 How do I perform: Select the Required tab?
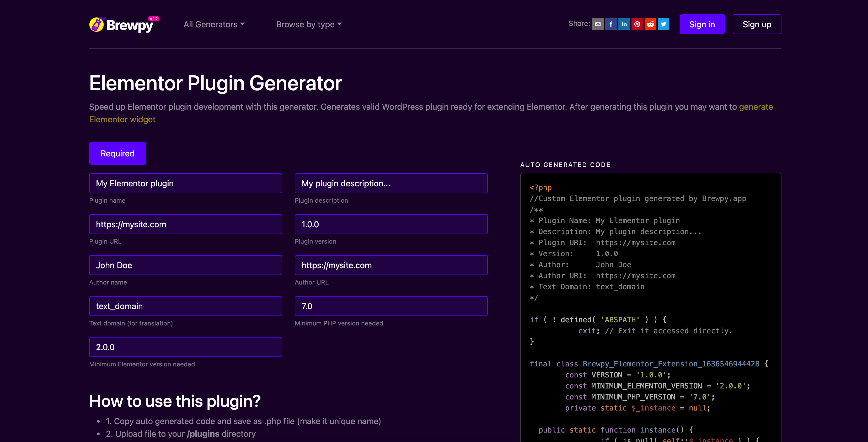point(117,153)
